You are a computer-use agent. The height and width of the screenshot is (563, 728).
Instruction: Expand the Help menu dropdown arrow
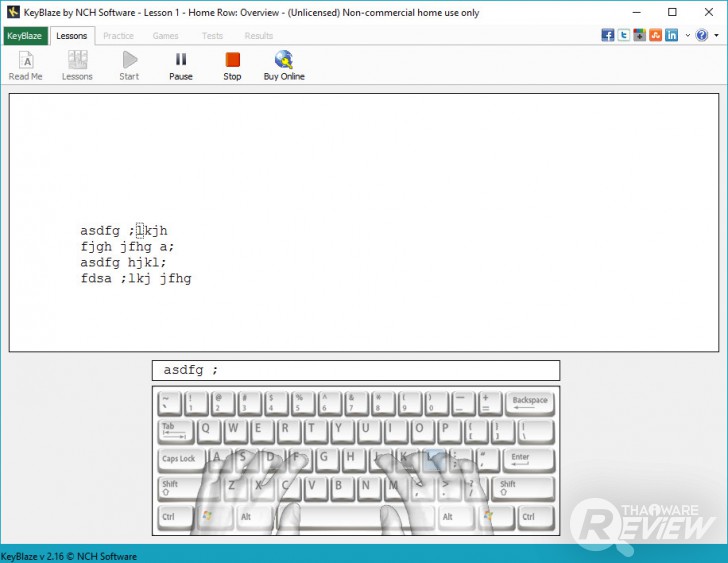pyautogui.click(x=716, y=35)
